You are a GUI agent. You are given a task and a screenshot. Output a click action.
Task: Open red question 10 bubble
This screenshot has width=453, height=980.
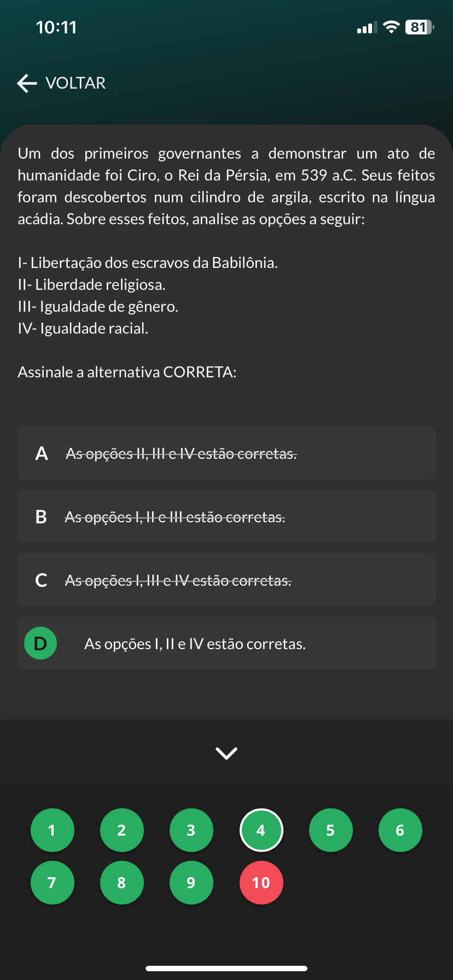click(261, 883)
